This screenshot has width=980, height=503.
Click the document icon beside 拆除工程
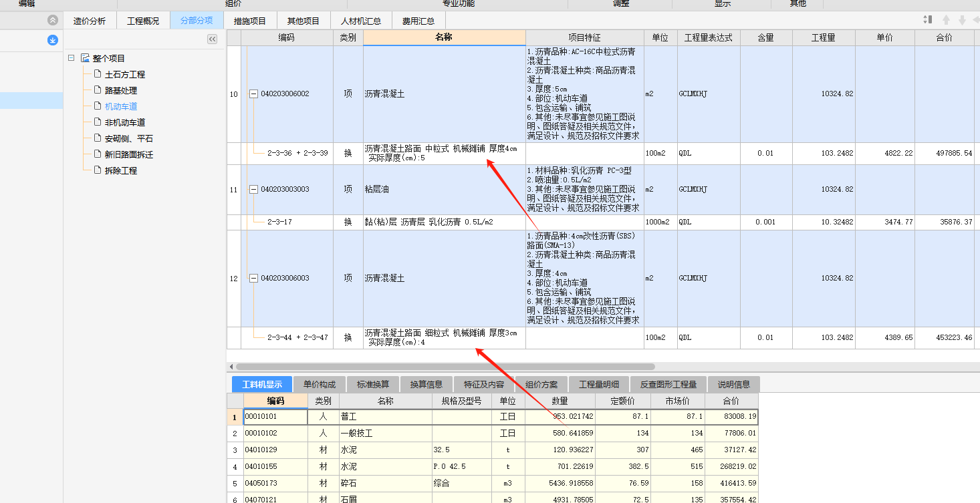pyautogui.click(x=98, y=170)
